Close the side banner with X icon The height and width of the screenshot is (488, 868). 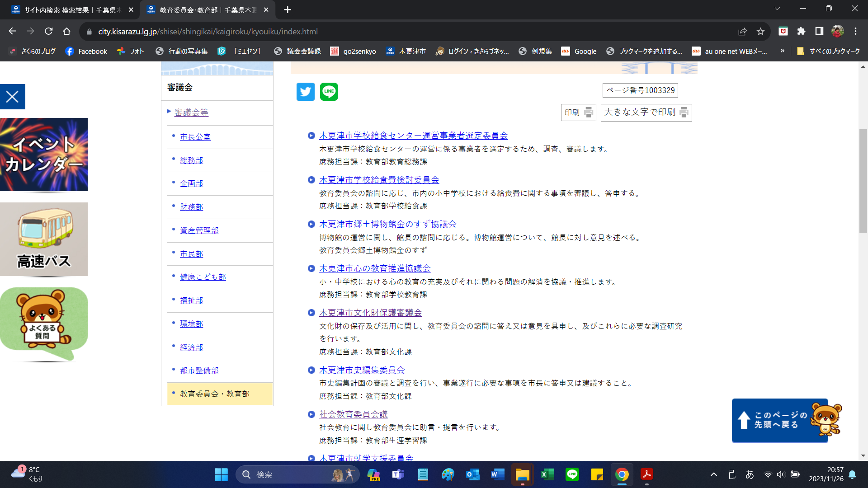click(13, 97)
